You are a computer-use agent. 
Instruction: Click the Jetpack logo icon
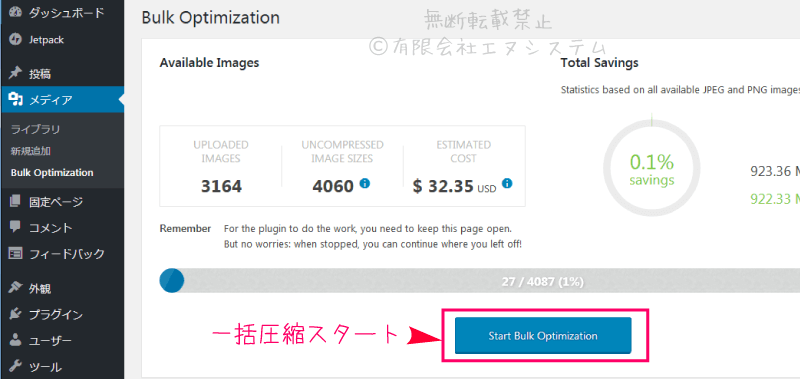click(16, 39)
